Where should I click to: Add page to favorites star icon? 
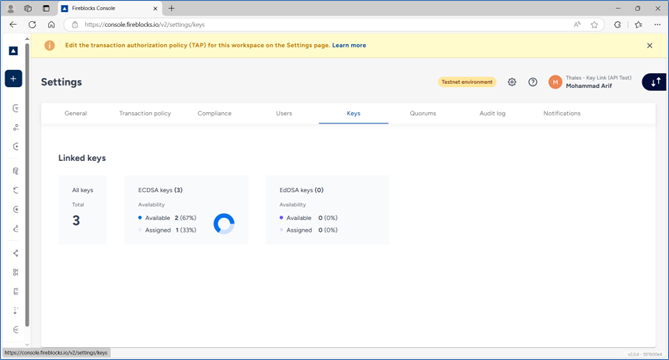tap(594, 25)
